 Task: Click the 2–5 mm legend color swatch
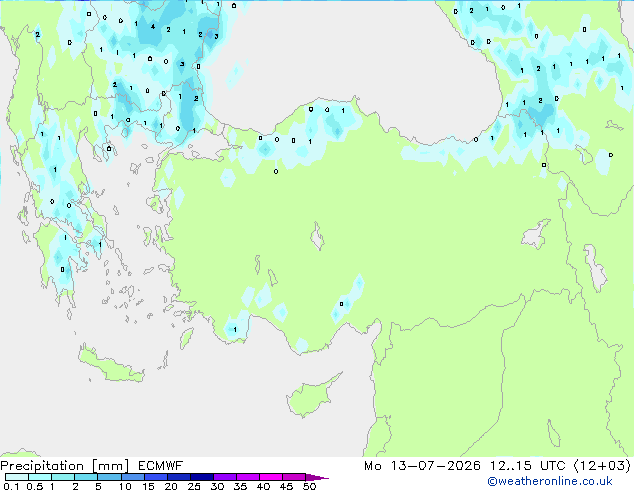[86, 477]
